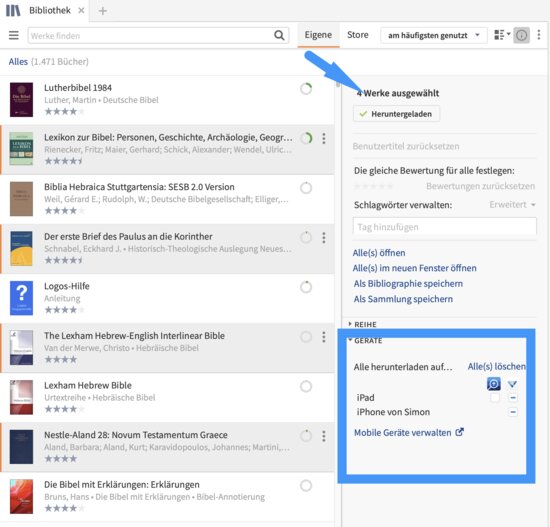Open the library view style icon
The width and height of the screenshot is (550, 527).
pos(502,35)
